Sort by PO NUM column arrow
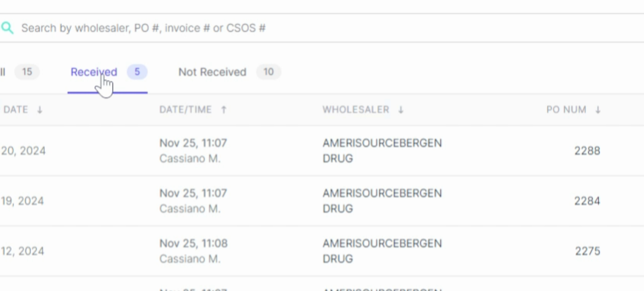Image resolution: width=644 pixels, height=291 pixels. point(598,110)
